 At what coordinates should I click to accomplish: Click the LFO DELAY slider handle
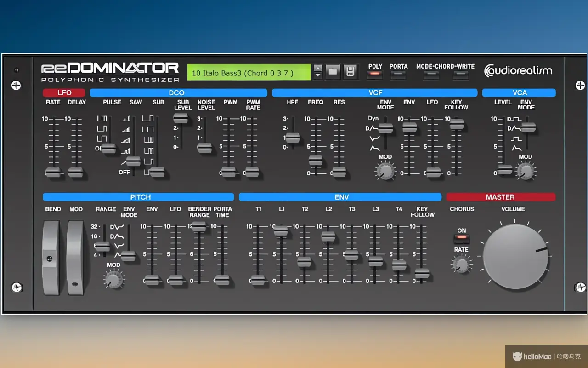(75, 172)
